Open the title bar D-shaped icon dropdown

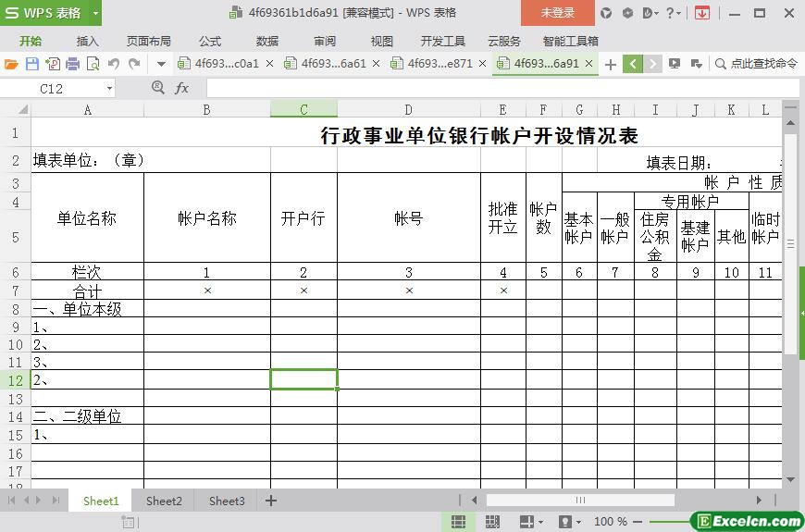pos(650,13)
